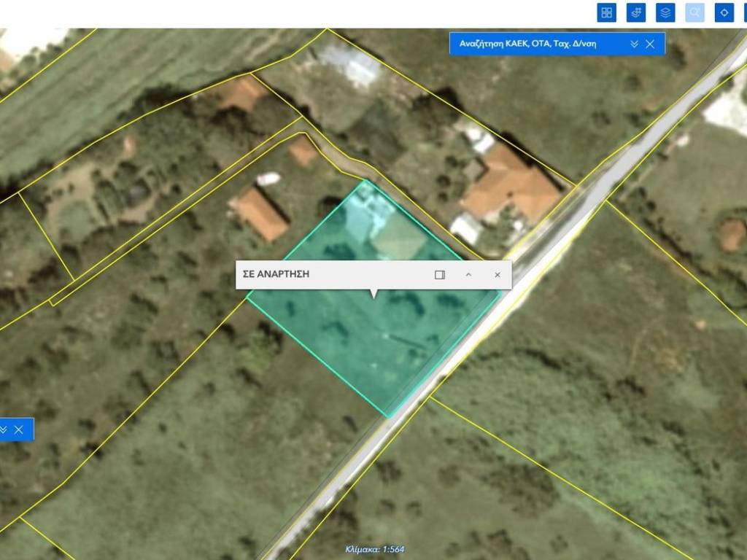
Task: Click the partially visible toolbar icon at far right
Action: pos(744,12)
